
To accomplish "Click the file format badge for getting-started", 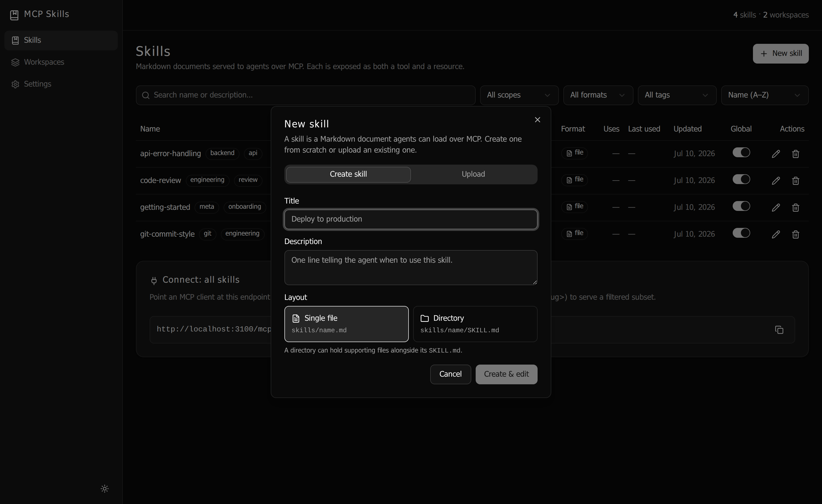I will 575,207.
